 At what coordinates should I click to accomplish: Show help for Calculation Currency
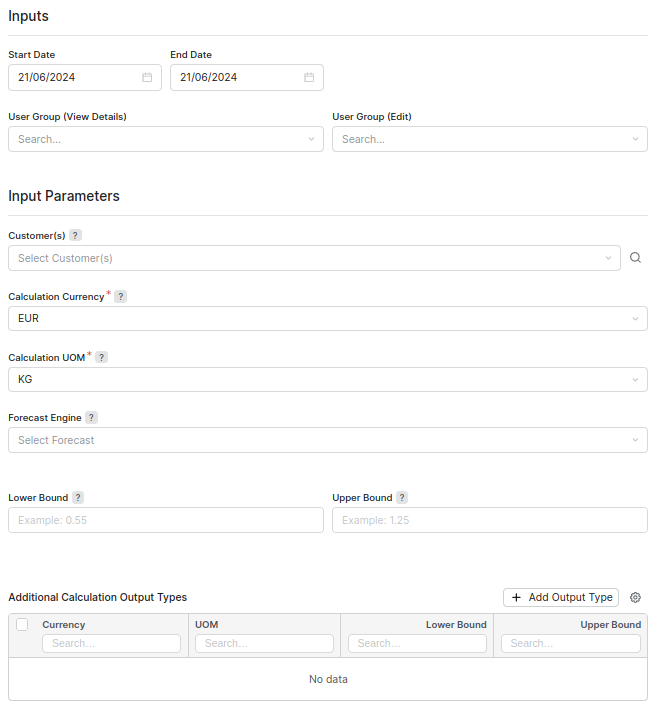(121, 297)
